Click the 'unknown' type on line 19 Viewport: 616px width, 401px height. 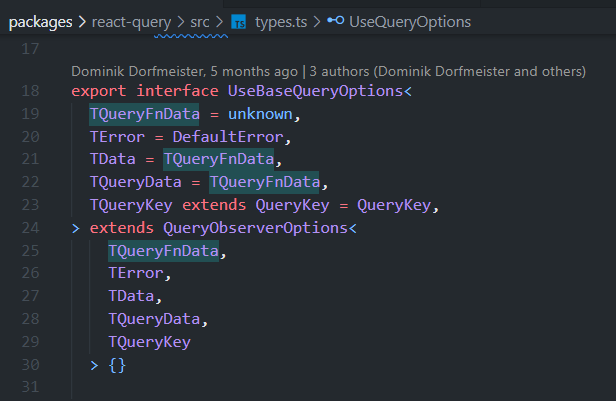click(x=260, y=114)
